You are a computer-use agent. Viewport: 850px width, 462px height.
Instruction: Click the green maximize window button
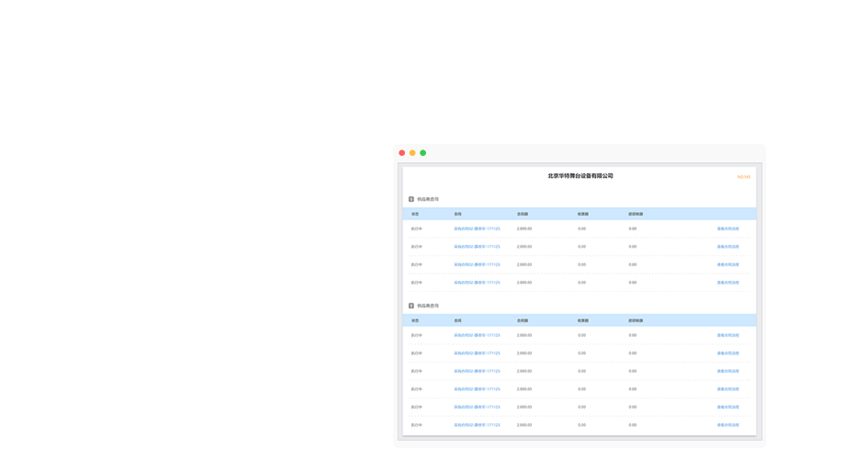423,153
